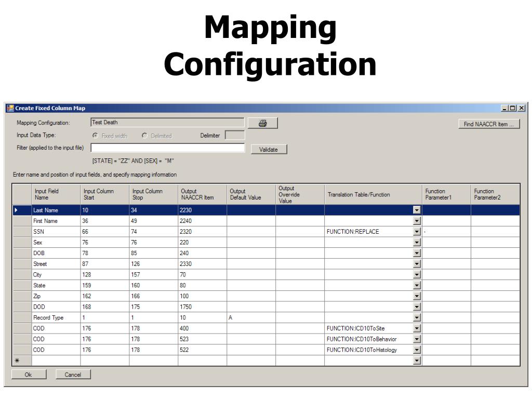
Task: Click the printer icon button
Action: 262,123
